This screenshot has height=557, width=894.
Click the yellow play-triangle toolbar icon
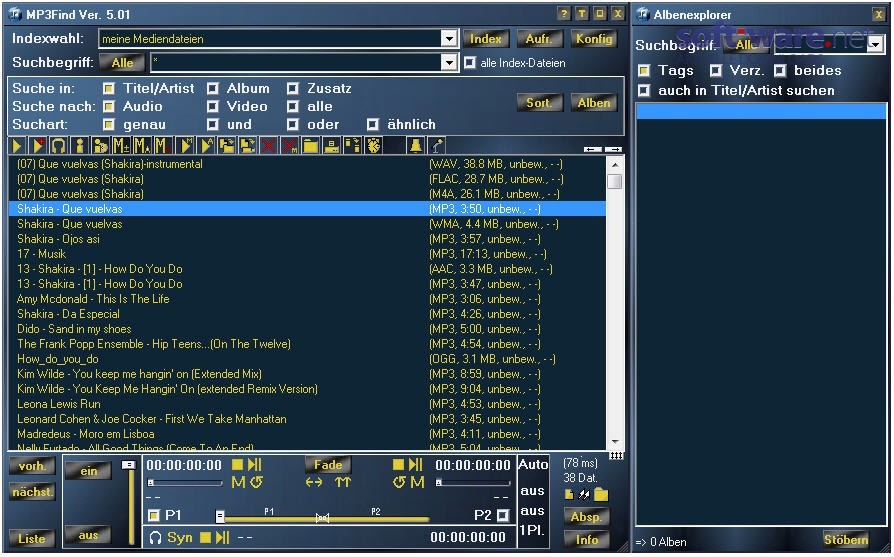tap(17, 146)
